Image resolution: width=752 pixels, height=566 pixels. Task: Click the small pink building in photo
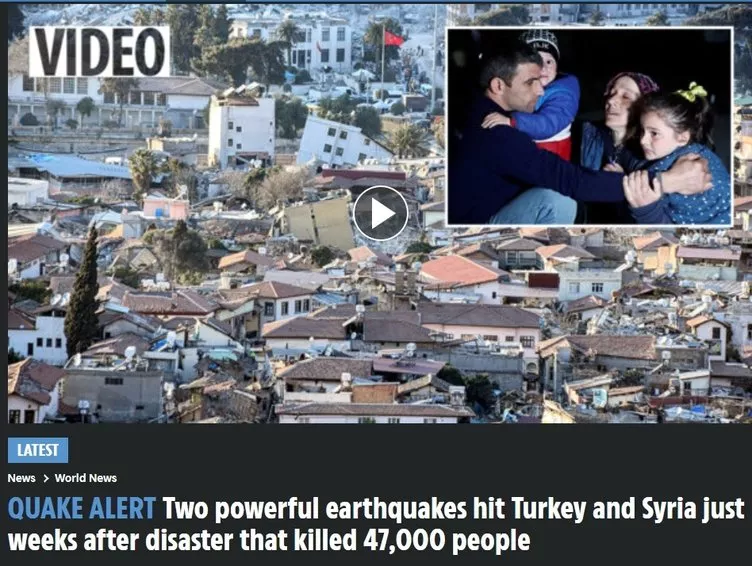(165, 208)
